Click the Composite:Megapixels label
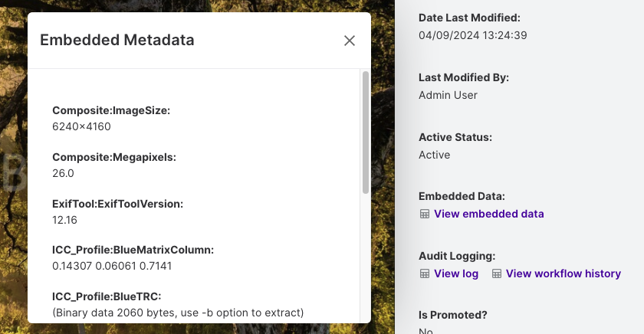 click(114, 157)
